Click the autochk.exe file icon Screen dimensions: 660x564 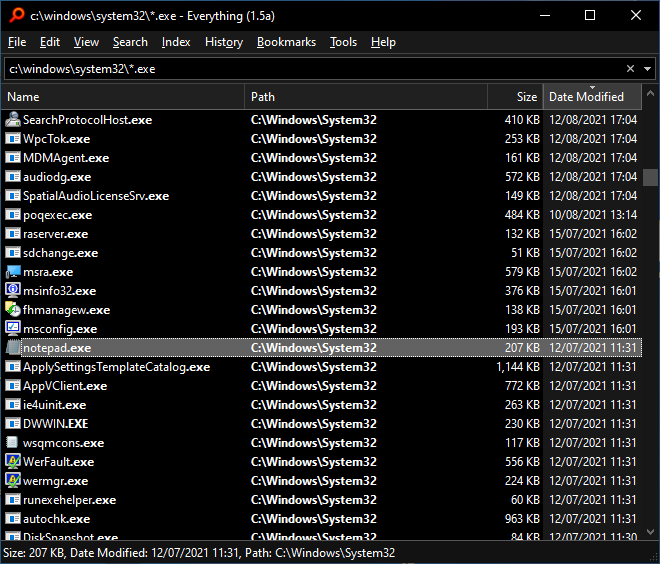click(13, 519)
